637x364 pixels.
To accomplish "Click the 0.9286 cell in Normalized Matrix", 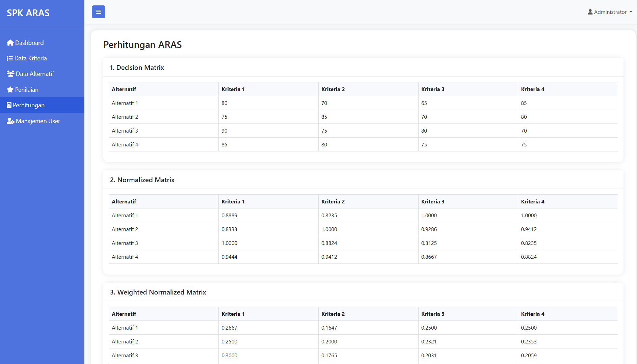I will (x=468, y=229).
